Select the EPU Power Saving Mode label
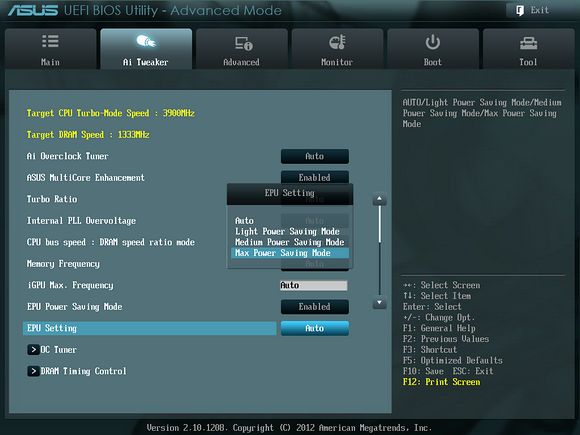Image resolution: width=580 pixels, height=435 pixels. [74, 307]
